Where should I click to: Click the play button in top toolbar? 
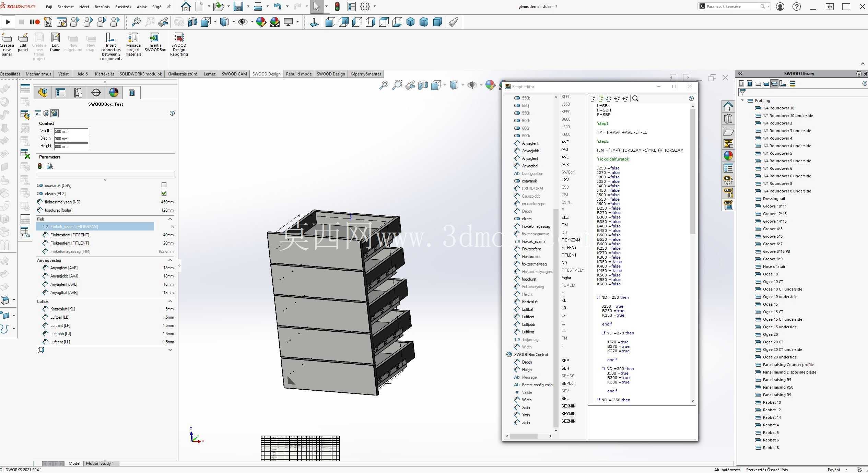pos(8,22)
